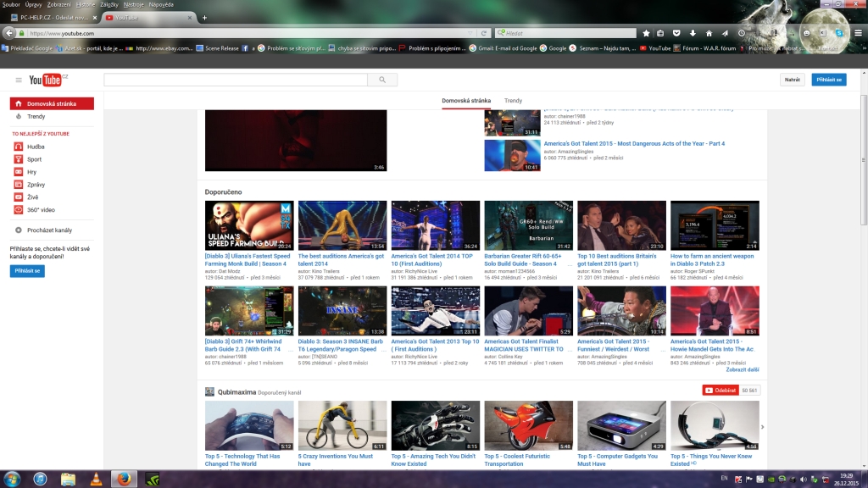Click the search magnifier button
Image resolution: width=868 pixels, height=488 pixels.
coord(382,80)
